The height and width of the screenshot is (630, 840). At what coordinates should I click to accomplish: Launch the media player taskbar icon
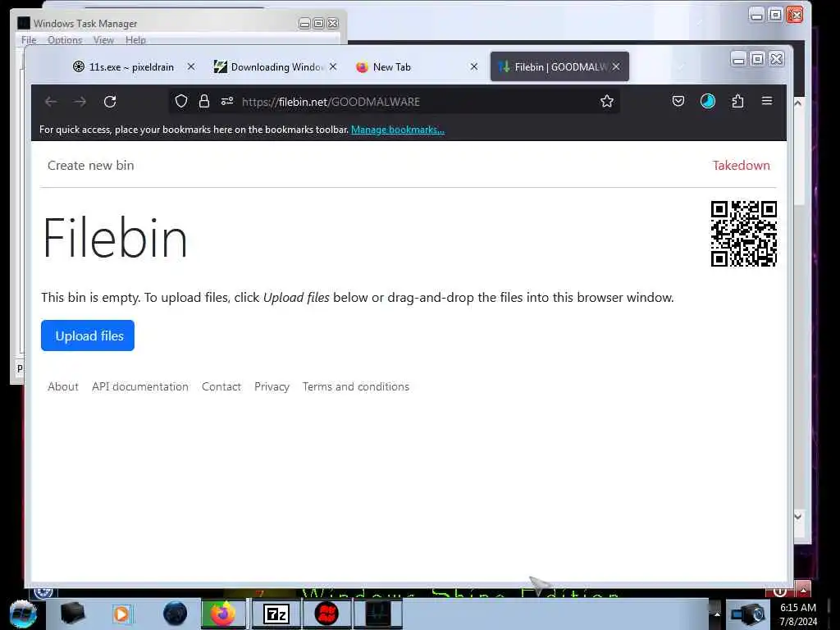pos(121,614)
